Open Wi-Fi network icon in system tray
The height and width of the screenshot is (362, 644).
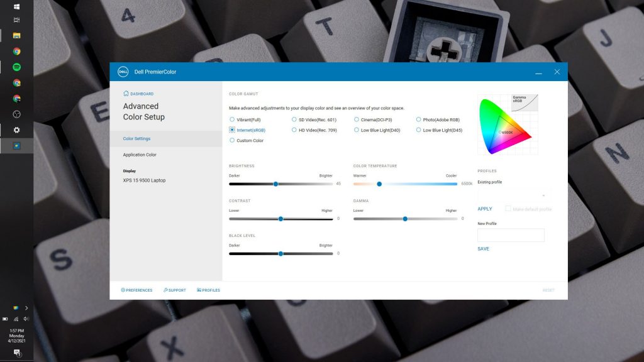coord(16,319)
